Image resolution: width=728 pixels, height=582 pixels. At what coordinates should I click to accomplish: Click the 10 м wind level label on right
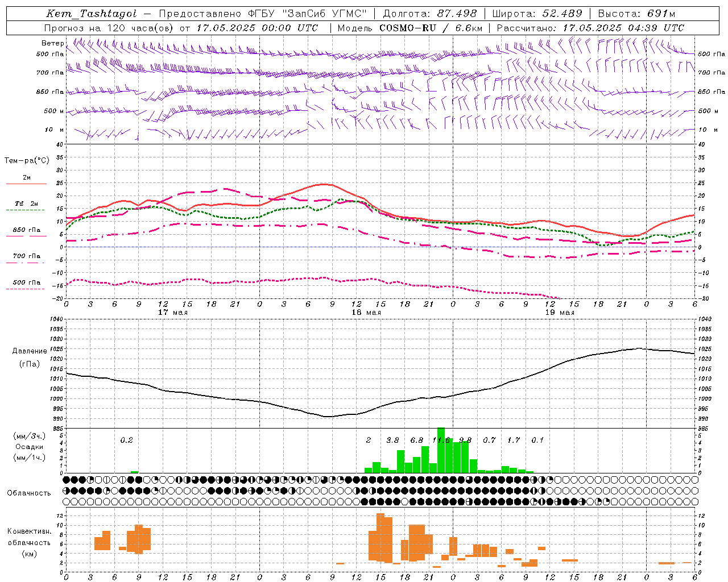[708, 130]
